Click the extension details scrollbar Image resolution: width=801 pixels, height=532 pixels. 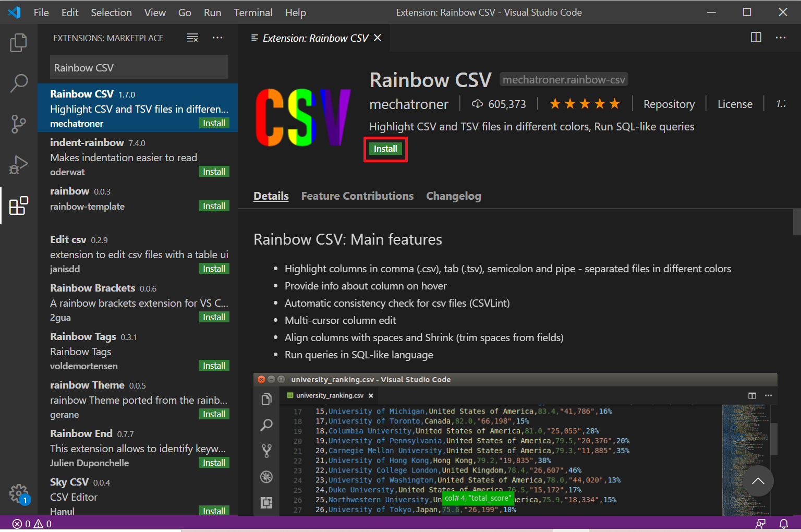[796, 222]
